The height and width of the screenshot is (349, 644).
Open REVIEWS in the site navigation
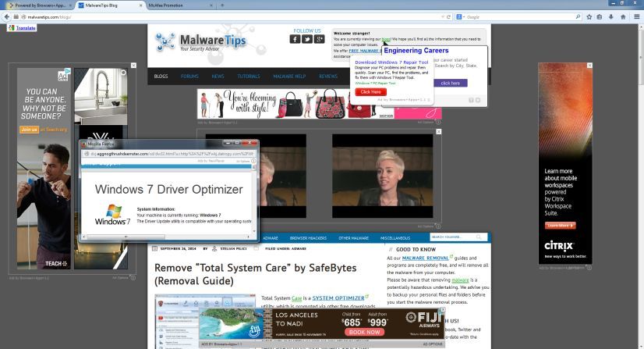click(328, 76)
